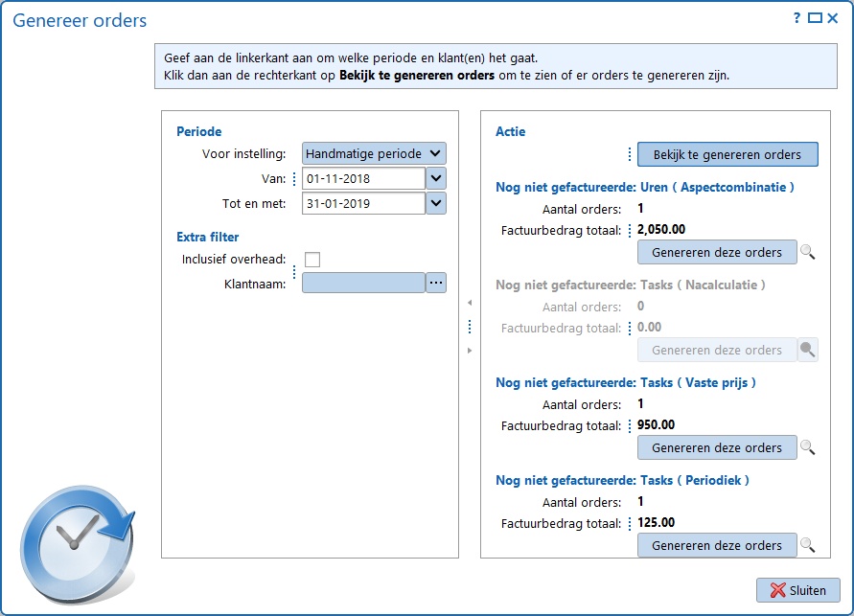Maximize the Genereer orders window
This screenshot has height=616, width=854.
pos(815,18)
